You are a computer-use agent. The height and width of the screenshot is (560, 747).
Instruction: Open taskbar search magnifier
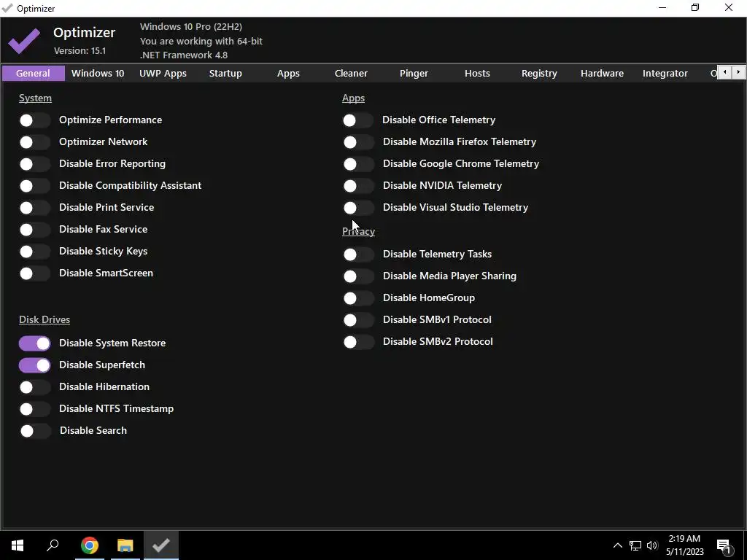[53, 545]
